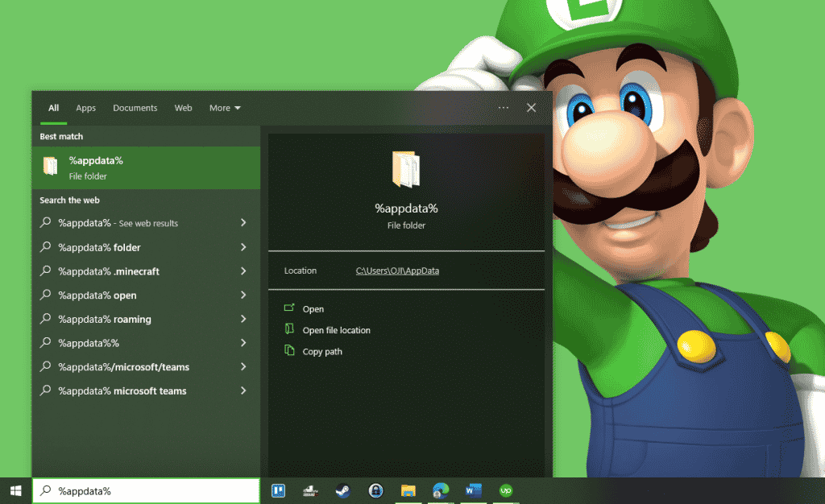Launch Steam from the taskbar
Image resolution: width=825 pixels, height=504 pixels.
342,490
